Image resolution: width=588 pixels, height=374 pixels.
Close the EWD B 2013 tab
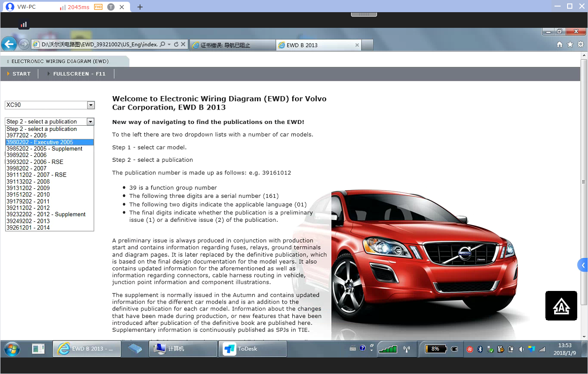point(357,45)
